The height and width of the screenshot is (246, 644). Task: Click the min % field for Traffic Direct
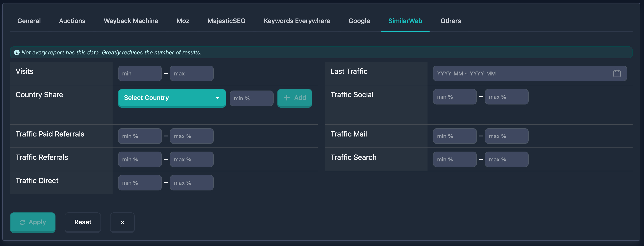140,182
